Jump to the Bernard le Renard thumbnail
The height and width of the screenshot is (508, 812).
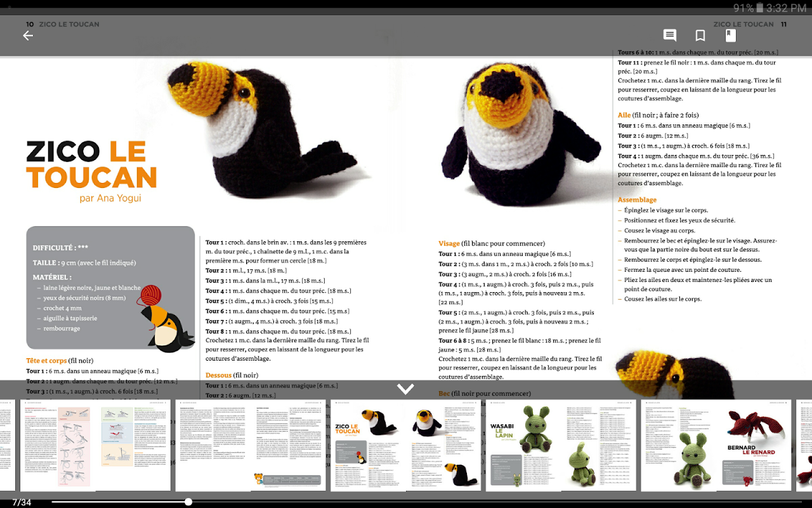pos(716,444)
